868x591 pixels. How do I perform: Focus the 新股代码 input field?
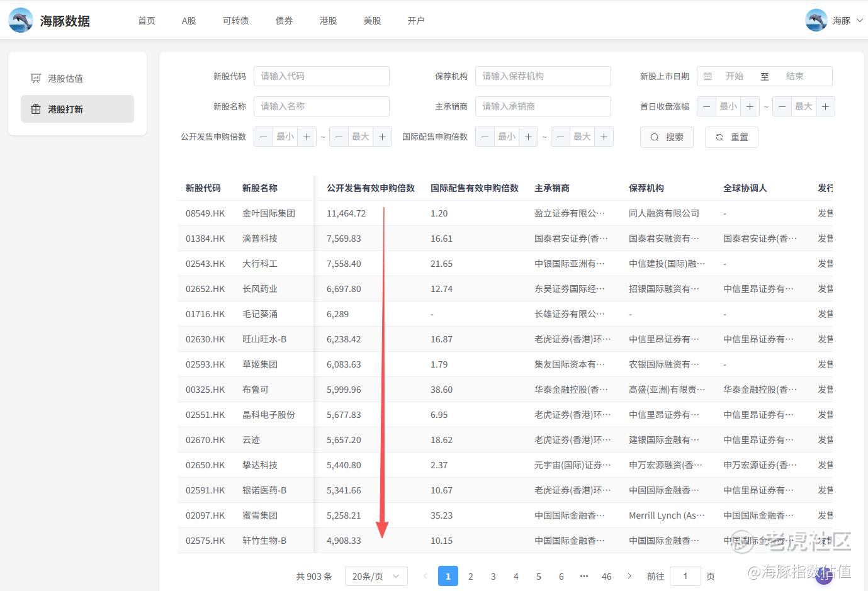pos(322,76)
